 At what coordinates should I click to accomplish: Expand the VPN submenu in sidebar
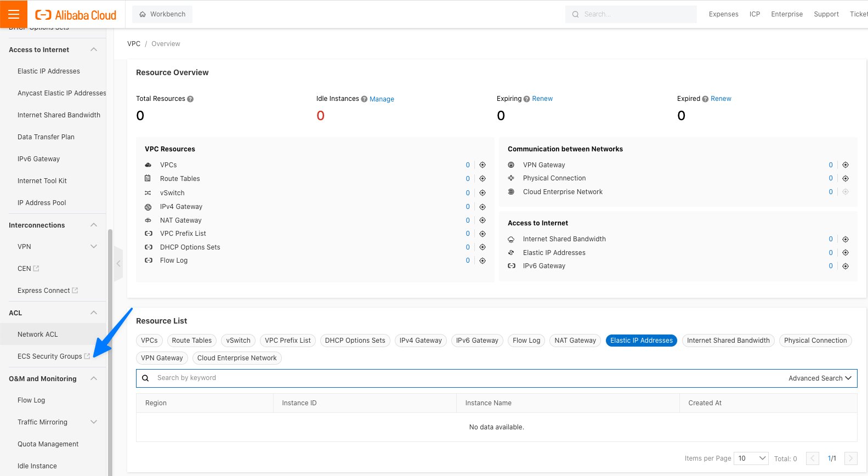point(94,247)
